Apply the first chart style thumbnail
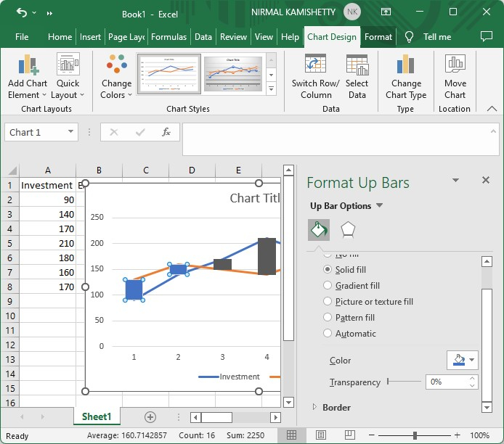Screen dimensions: 504x444 coord(169,74)
